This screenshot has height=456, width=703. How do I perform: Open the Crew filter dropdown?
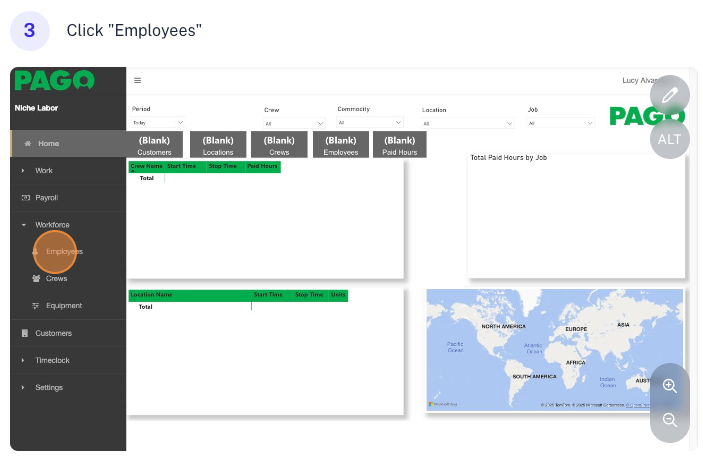[294, 123]
